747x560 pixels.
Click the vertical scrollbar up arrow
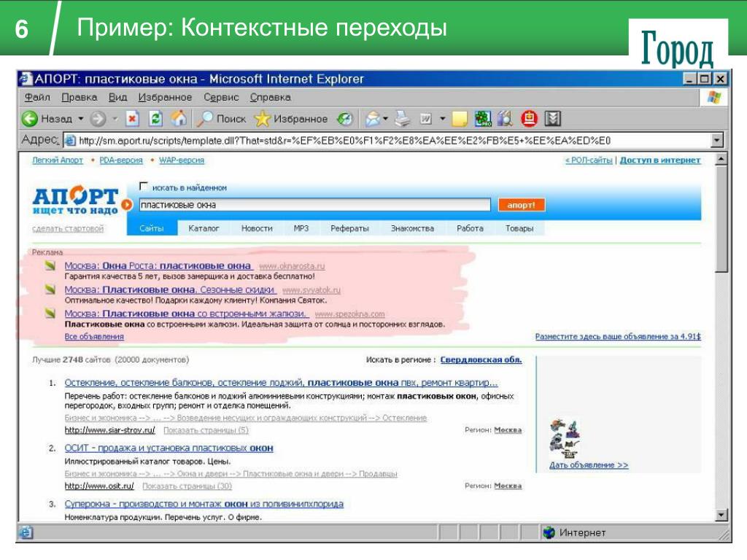click(x=722, y=159)
